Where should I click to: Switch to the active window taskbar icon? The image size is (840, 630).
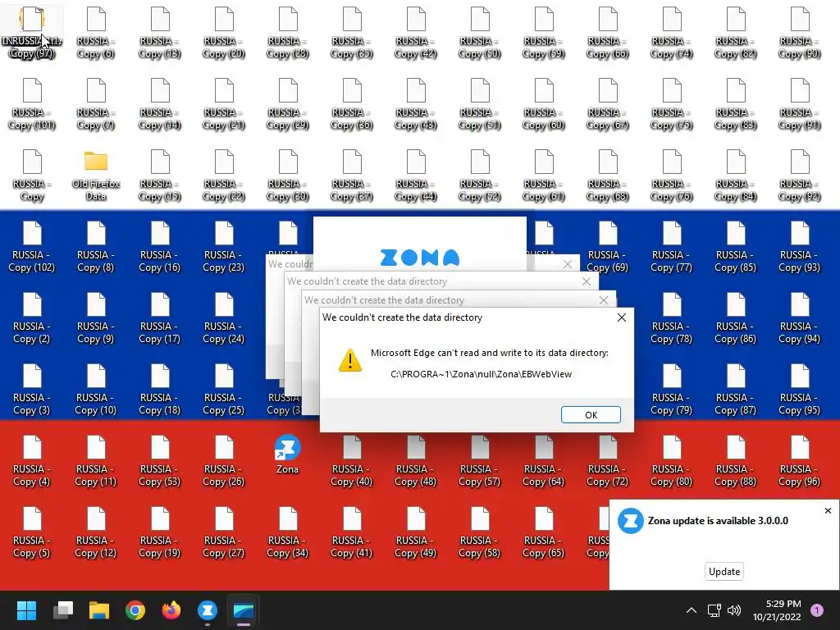click(244, 610)
